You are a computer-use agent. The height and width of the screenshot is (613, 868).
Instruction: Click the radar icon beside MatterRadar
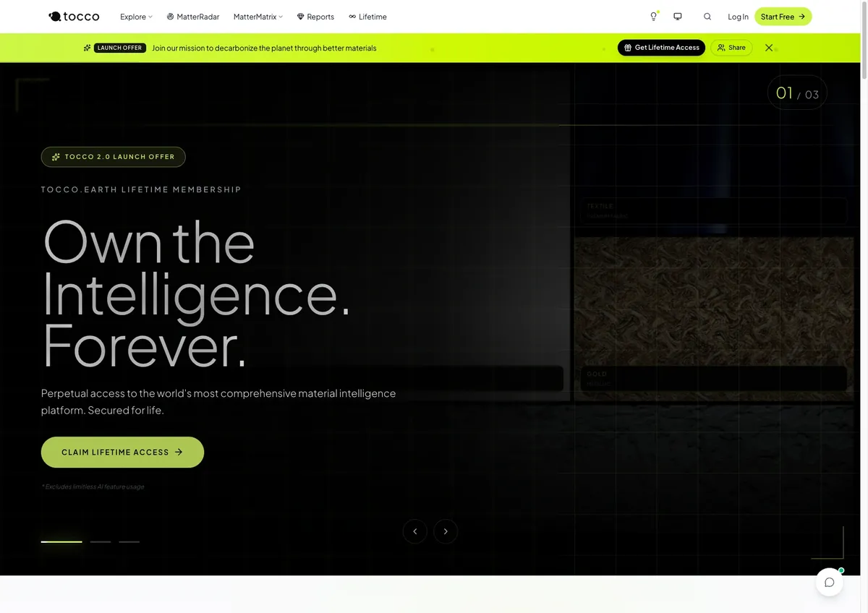(x=170, y=17)
